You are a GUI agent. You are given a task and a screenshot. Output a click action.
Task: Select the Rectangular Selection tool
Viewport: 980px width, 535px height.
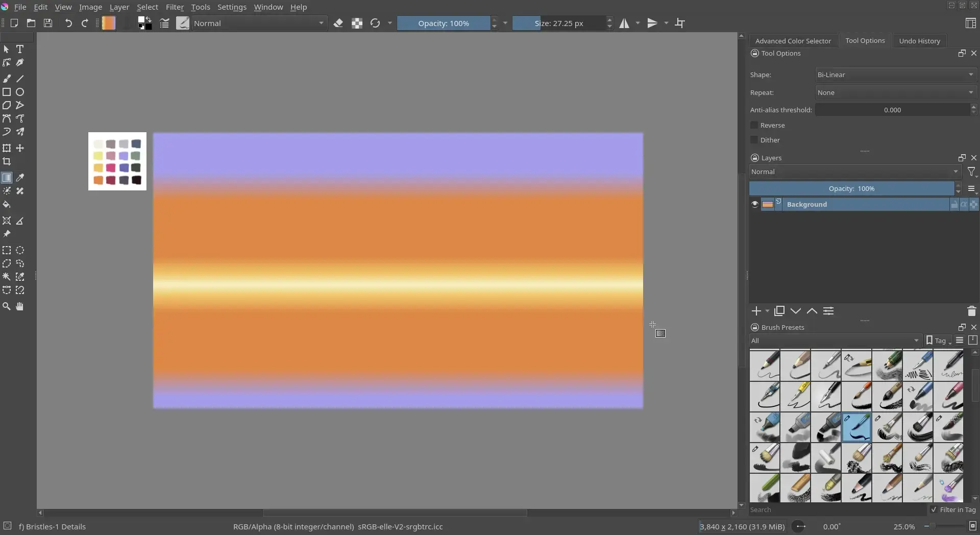(7, 250)
